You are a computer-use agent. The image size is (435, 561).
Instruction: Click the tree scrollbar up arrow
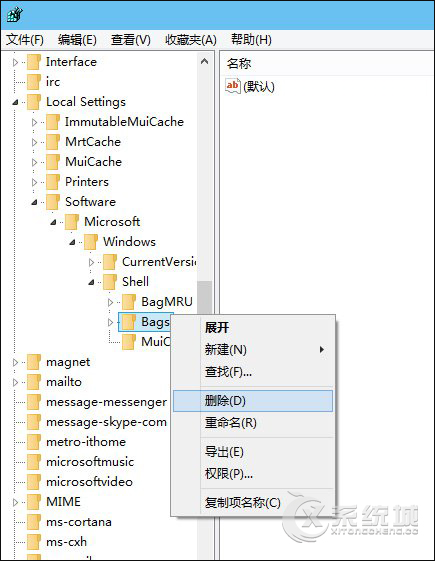tap(205, 62)
